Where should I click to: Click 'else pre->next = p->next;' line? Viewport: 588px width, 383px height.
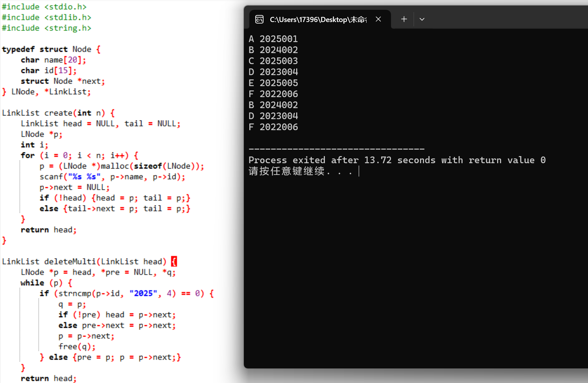(x=117, y=325)
